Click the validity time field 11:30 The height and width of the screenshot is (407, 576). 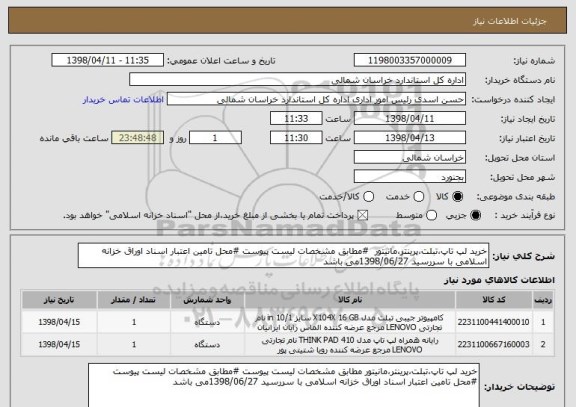(x=296, y=138)
